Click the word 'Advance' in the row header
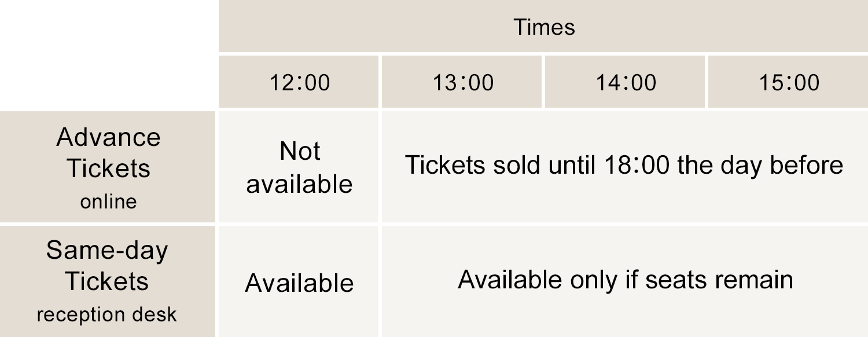This screenshot has height=337, width=868. [x=108, y=137]
